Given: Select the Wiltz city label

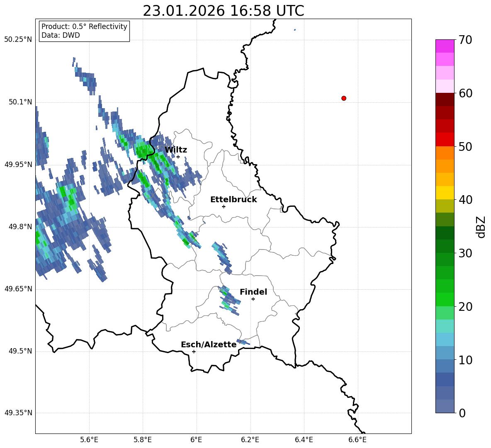Looking at the screenshot, I should coord(176,150).
